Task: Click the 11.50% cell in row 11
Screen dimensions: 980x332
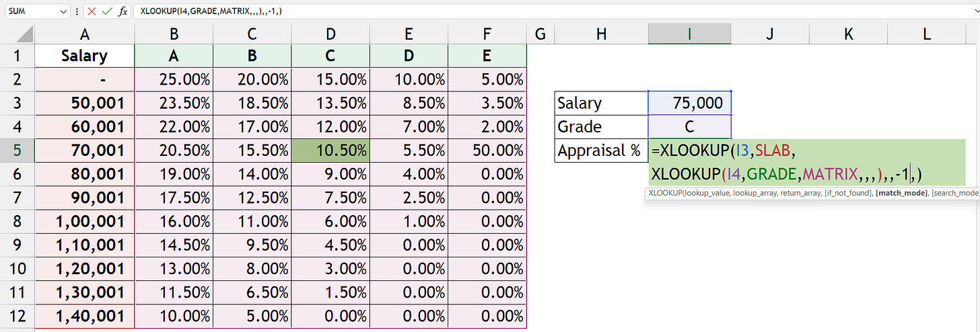Action: (174, 292)
